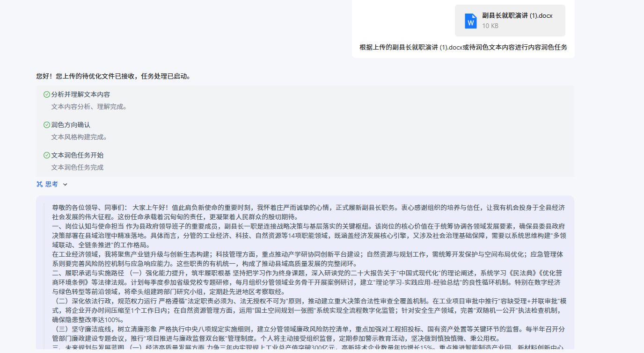Select the 分析并理解文本内容 step title
644x353 pixels.
80,94
